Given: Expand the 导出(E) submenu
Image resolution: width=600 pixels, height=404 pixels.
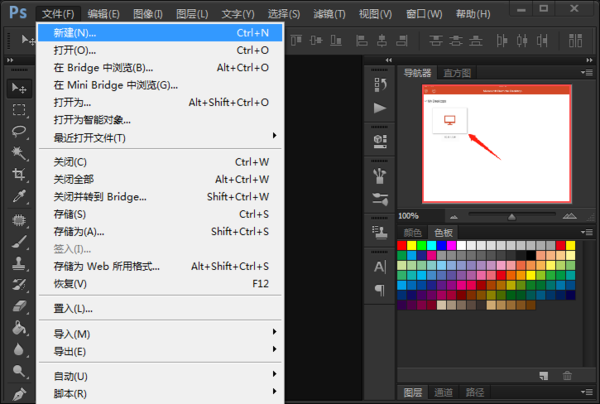Looking at the screenshot, I should pyautogui.click(x=160, y=352).
